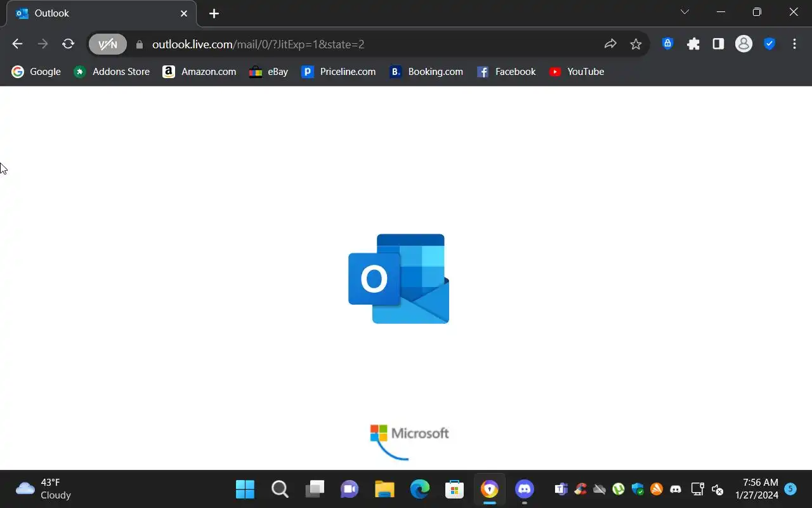This screenshot has width=812, height=508.
Task: Open the YouTube bookmark
Action: click(x=577, y=72)
